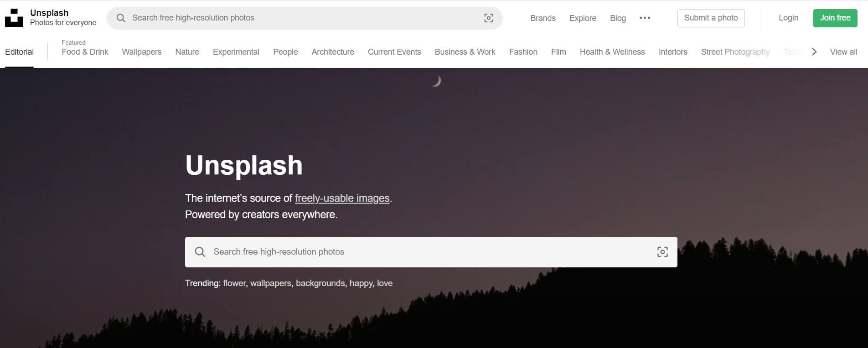The image size is (868, 348).
Task: Open visual search in hero search box
Action: coord(662,252)
